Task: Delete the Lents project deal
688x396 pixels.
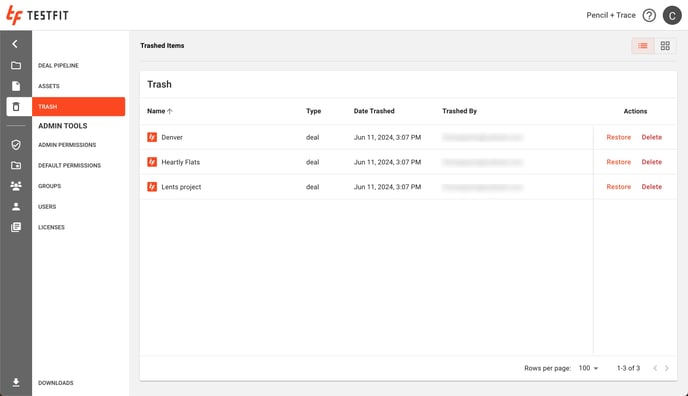Action: coord(652,187)
